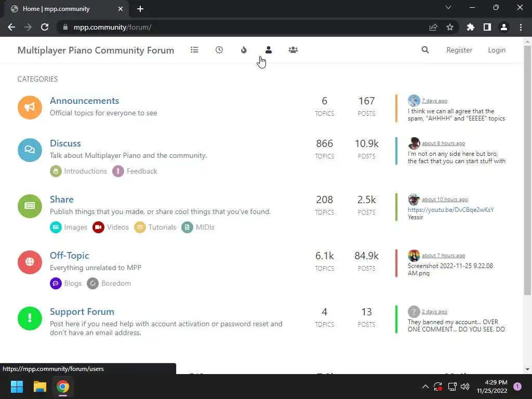This screenshot has width=532, height=399.
Task: Open the Introductions subcategory link
Action: tap(86, 171)
